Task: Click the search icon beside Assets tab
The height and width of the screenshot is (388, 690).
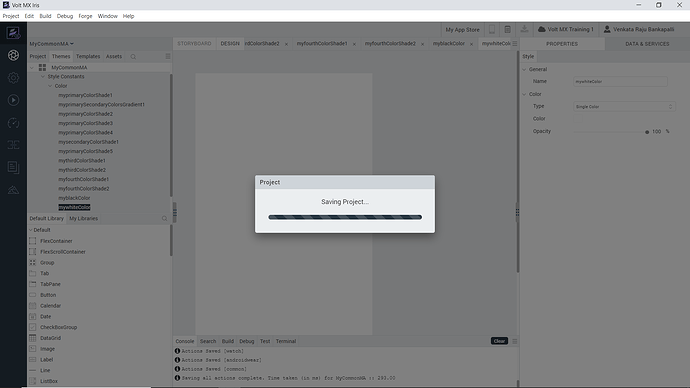Action: (133, 57)
